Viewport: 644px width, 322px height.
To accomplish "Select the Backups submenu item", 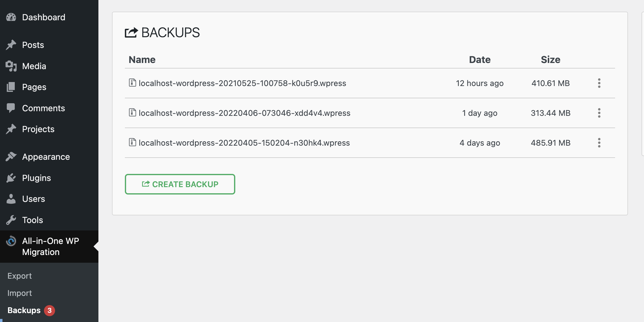I will (x=24, y=310).
